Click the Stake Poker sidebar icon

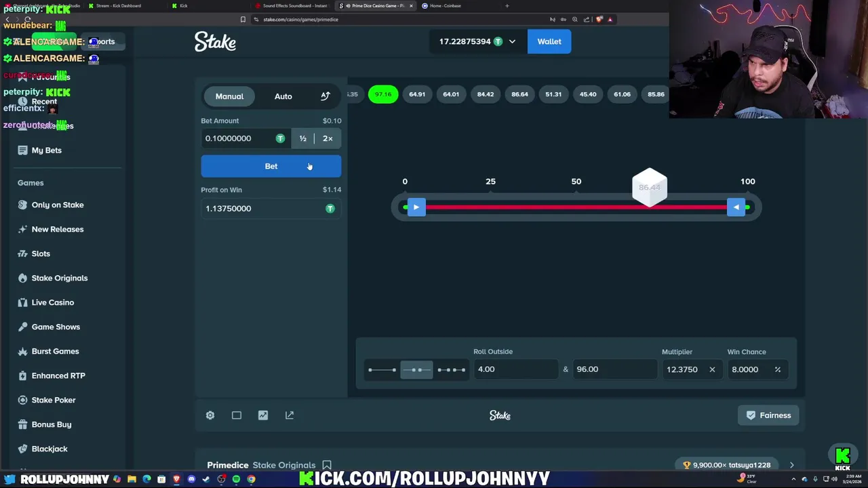coord(22,400)
